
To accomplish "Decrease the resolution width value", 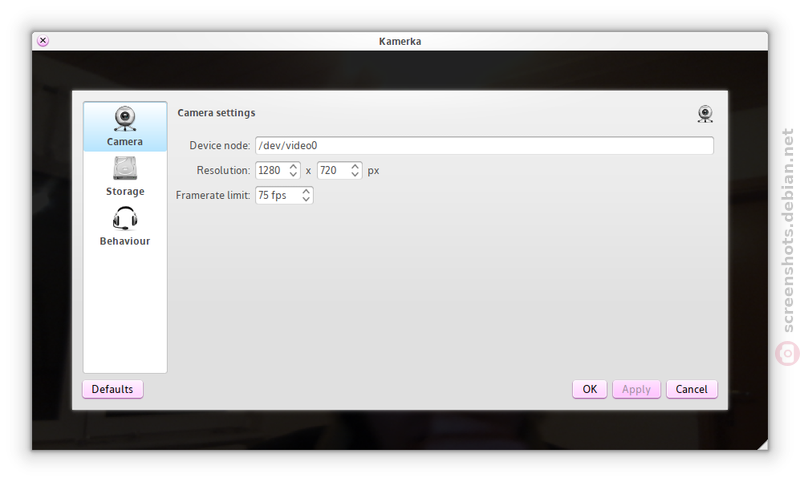I will (293, 174).
